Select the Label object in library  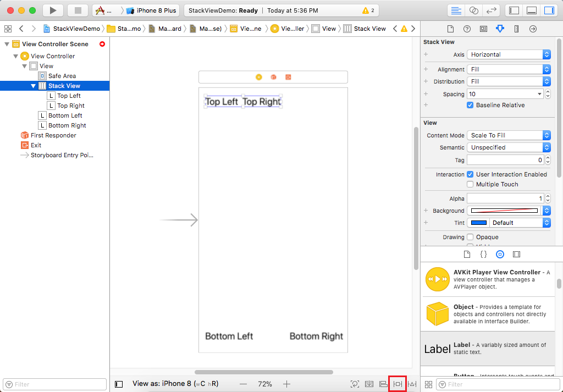(488, 348)
